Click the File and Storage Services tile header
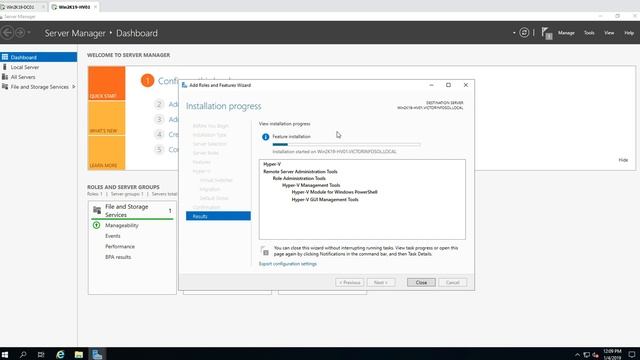640x360 pixels. [x=132, y=211]
